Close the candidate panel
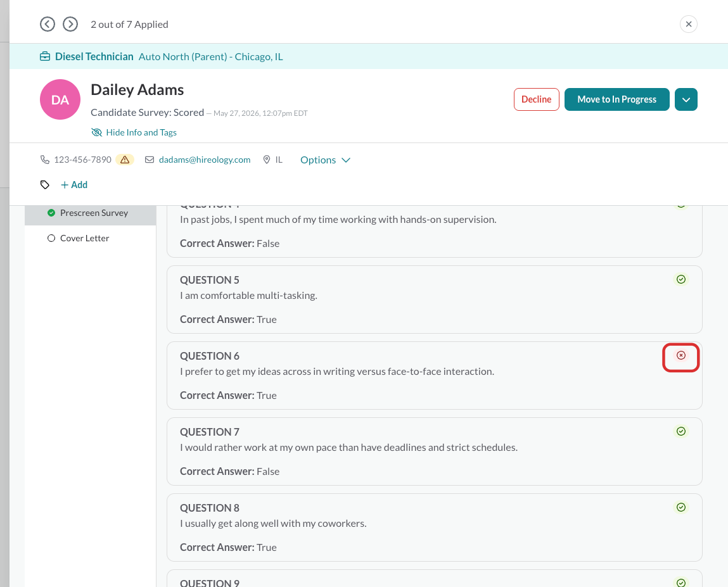Image resolution: width=728 pixels, height=587 pixels. pos(689,24)
